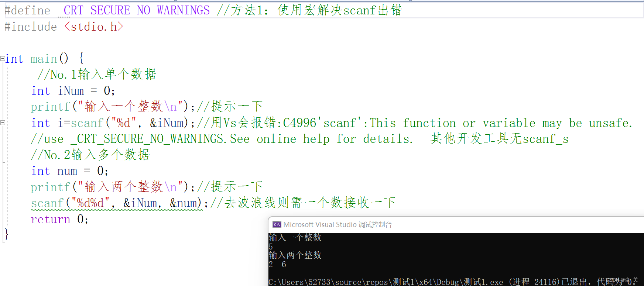Click the main function name
Image resolution: width=644 pixels, height=286 pixels.
(x=44, y=59)
